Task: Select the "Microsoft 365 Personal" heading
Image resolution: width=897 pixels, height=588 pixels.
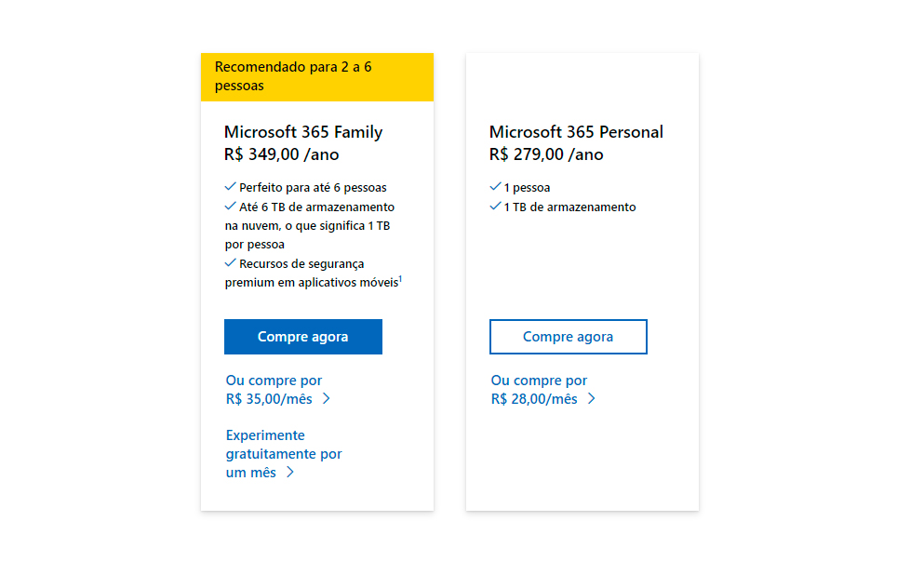Action: [x=576, y=132]
